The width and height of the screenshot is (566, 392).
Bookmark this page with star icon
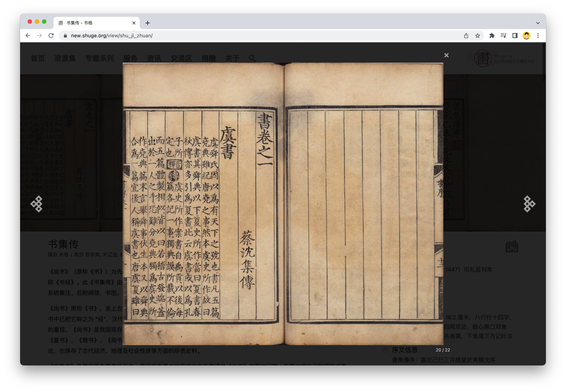(477, 36)
